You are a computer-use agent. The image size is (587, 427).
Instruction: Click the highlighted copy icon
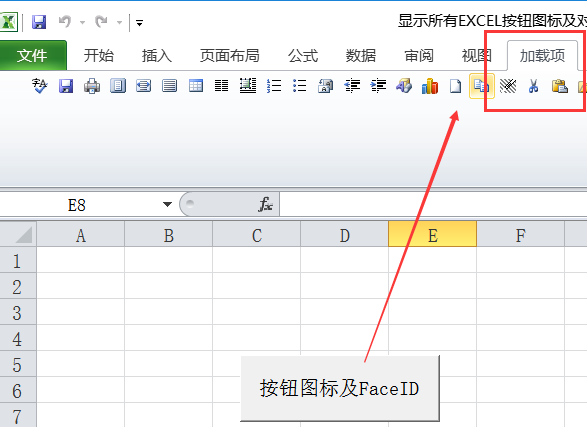481,86
